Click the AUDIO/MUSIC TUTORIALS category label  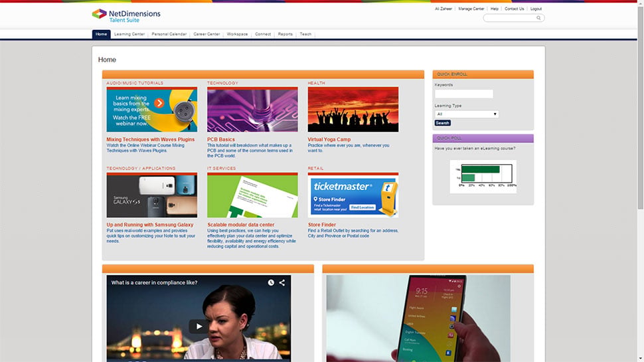[135, 83]
